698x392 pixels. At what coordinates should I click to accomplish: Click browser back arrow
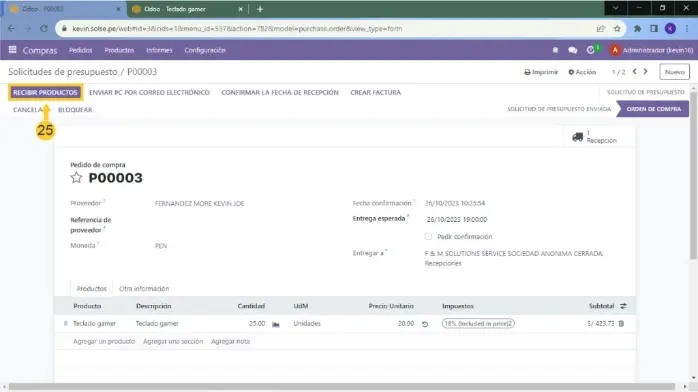pyautogui.click(x=11, y=28)
